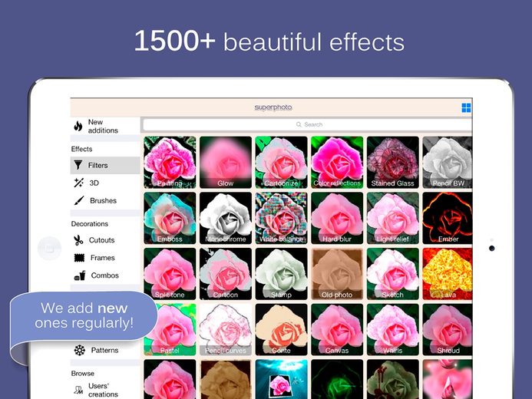Select green glowing rose thumbnail in bottom row
The image size is (532, 399).
(x=337, y=379)
